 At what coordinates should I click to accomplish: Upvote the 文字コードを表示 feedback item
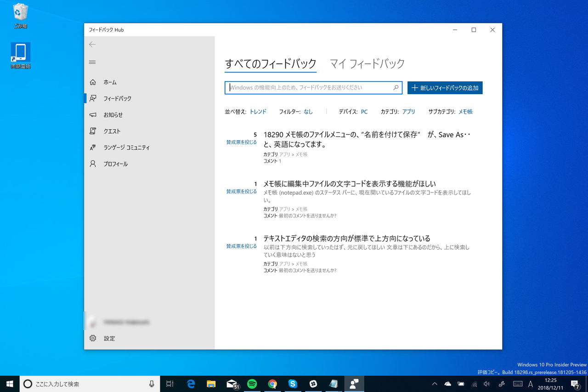(x=241, y=192)
